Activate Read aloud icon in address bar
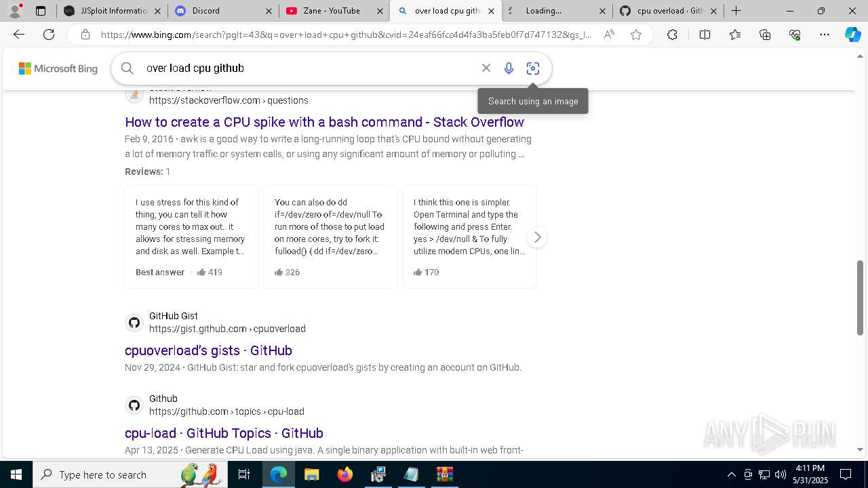 609,35
